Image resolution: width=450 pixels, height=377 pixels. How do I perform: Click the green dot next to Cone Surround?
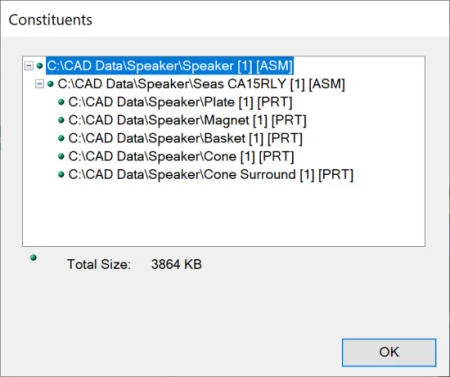coord(61,174)
